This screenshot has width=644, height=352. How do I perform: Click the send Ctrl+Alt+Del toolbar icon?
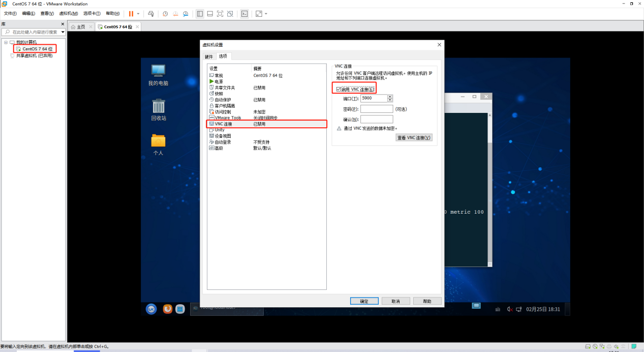[151, 14]
